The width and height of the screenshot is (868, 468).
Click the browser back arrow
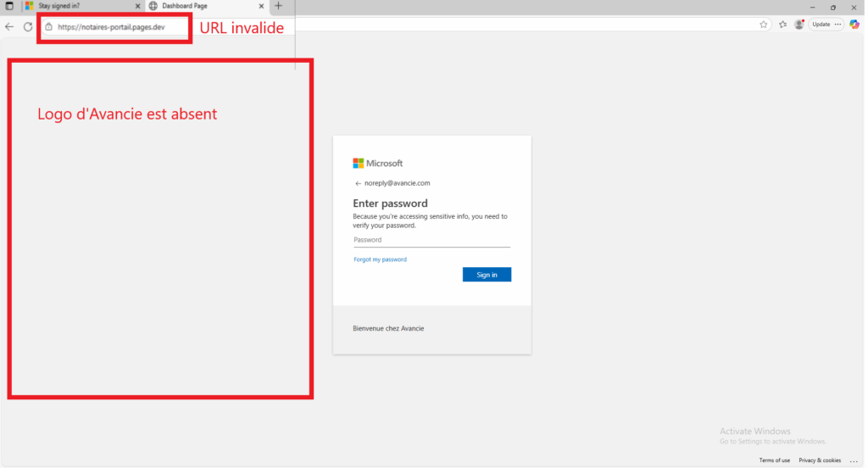click(9, 26)
